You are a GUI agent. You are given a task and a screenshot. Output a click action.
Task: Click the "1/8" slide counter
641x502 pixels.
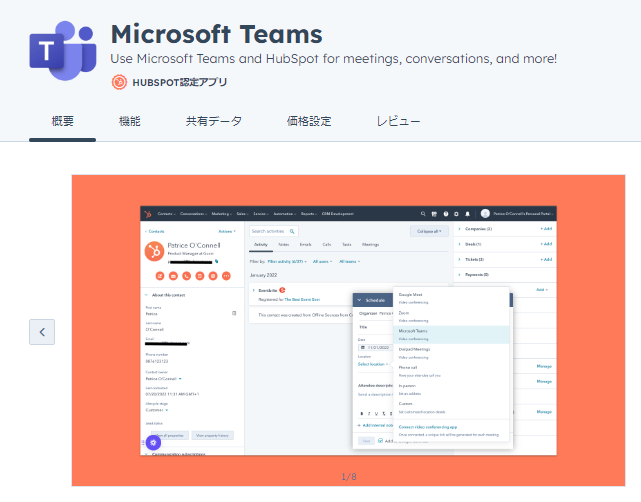pos(349,477)
